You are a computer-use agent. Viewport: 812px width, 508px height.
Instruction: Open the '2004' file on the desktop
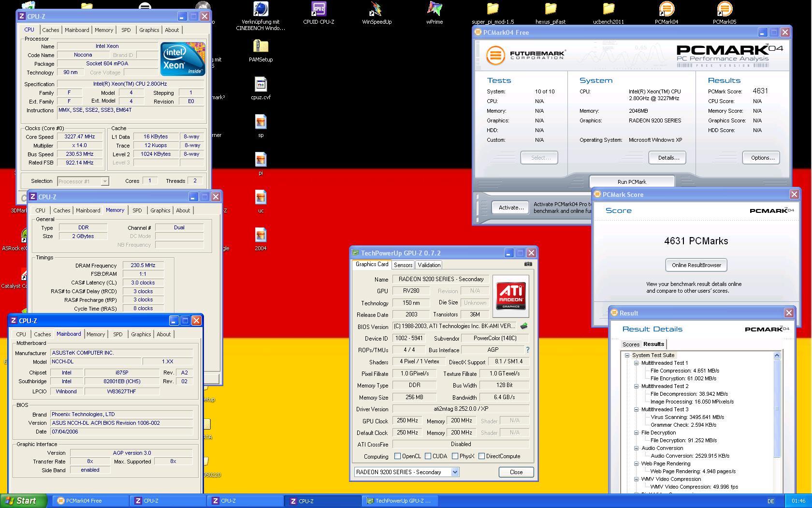[x=261, y=239]
